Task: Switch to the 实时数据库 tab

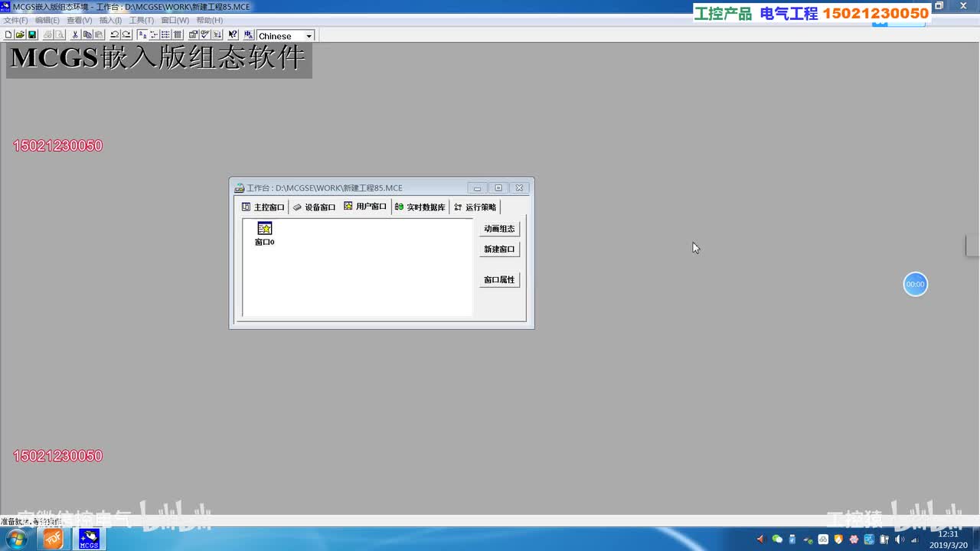Action: [x=420, y=207]
